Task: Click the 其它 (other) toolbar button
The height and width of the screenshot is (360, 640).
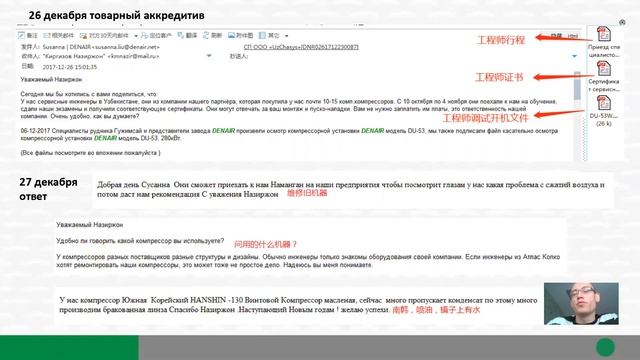Action: (x=269, y=36)
